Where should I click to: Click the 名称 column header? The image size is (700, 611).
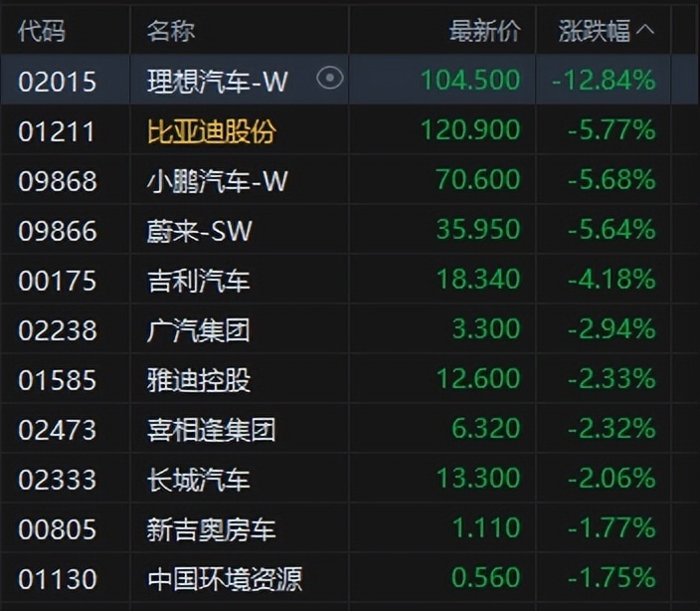(x=171, y=31)
